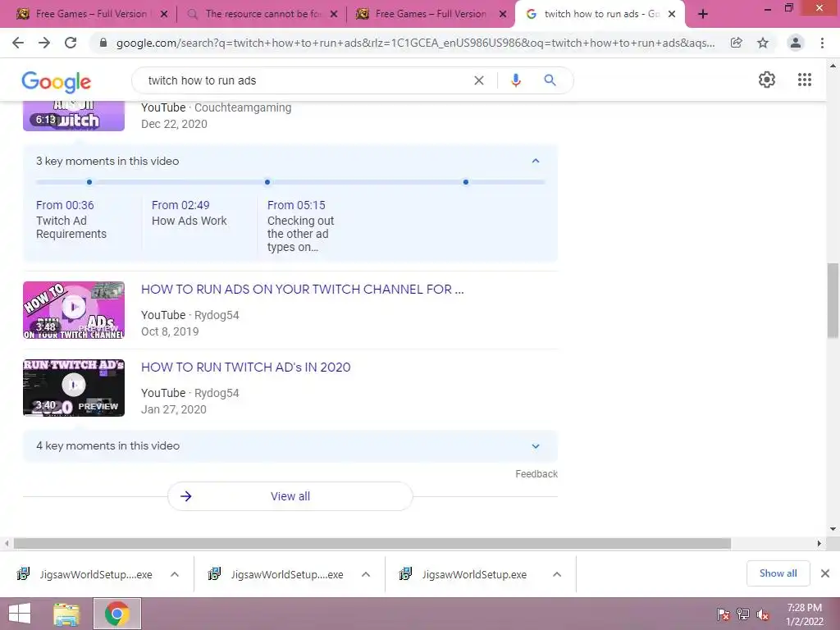Bookmark this page with the star icon
Screen dimensions: 840x630
coord(763,43)
